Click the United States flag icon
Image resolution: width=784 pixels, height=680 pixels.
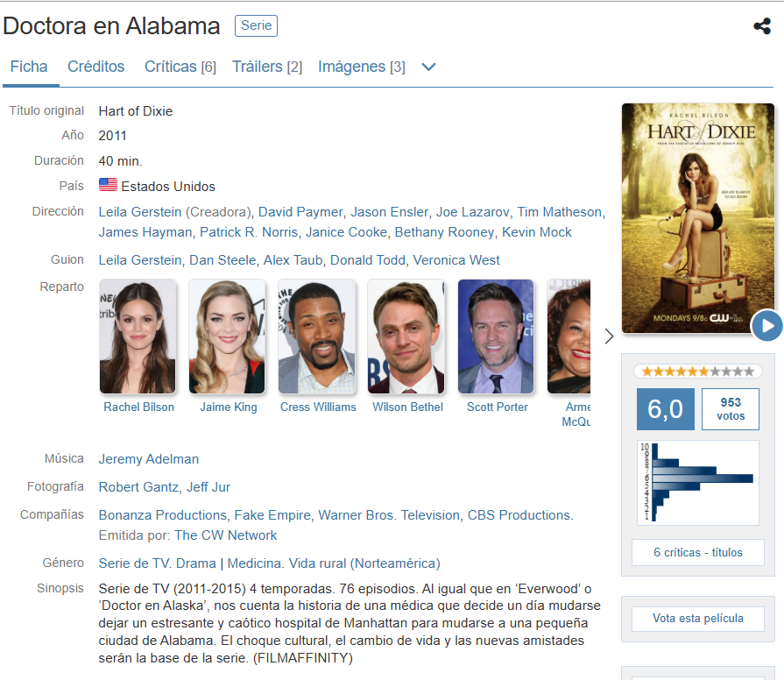pos(108,185)
